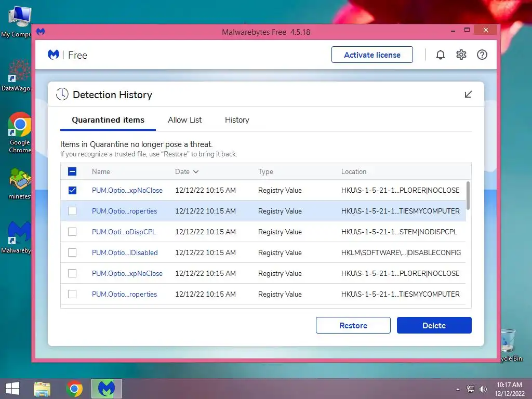The height and width of the screenshot is (399, 532).
Task: Open the help question mark icon
Action: click(x=482, y=55)
